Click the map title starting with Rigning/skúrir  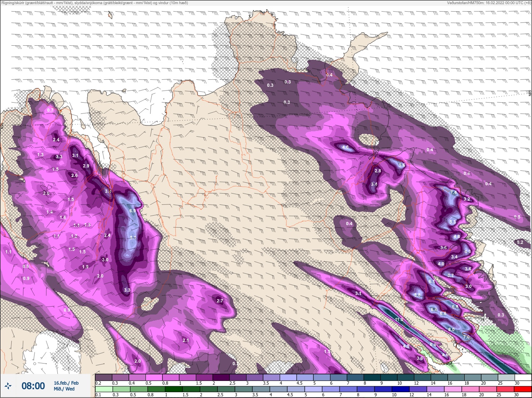click(95, 3)
